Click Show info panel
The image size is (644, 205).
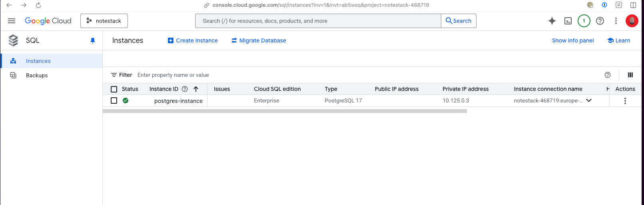point(573,40)
